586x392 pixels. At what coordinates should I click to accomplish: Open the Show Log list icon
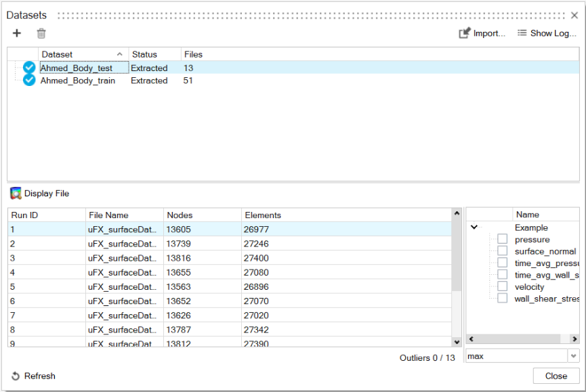pyautogui.click(x=522, y=33)
